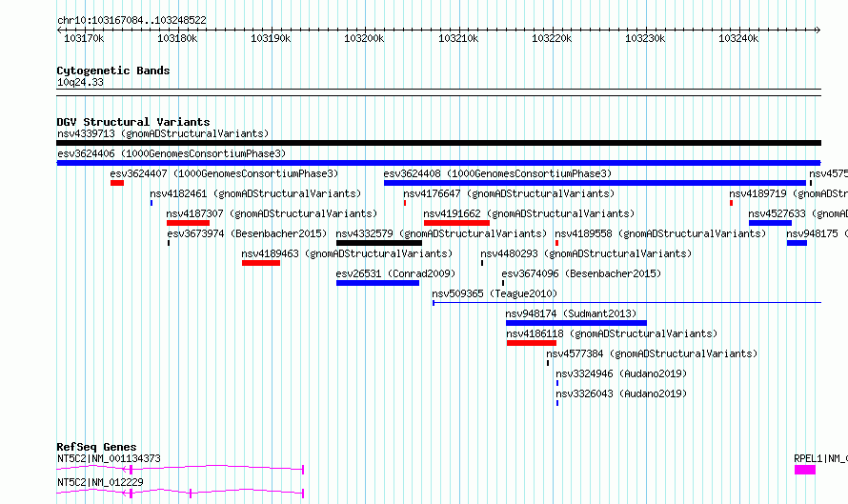Select the nsv4189463 red variant bar

[x=261, y=263]
